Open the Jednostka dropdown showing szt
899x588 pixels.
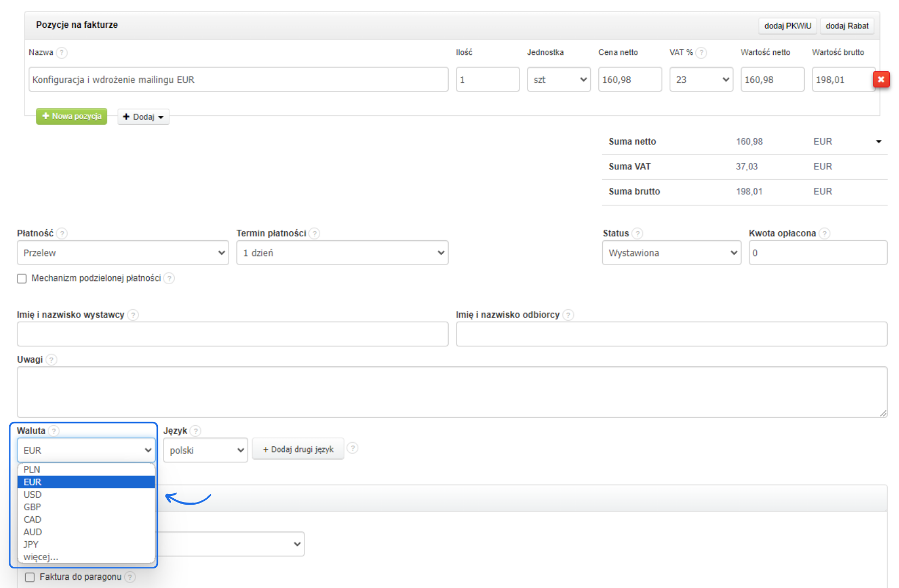(559, 79)
